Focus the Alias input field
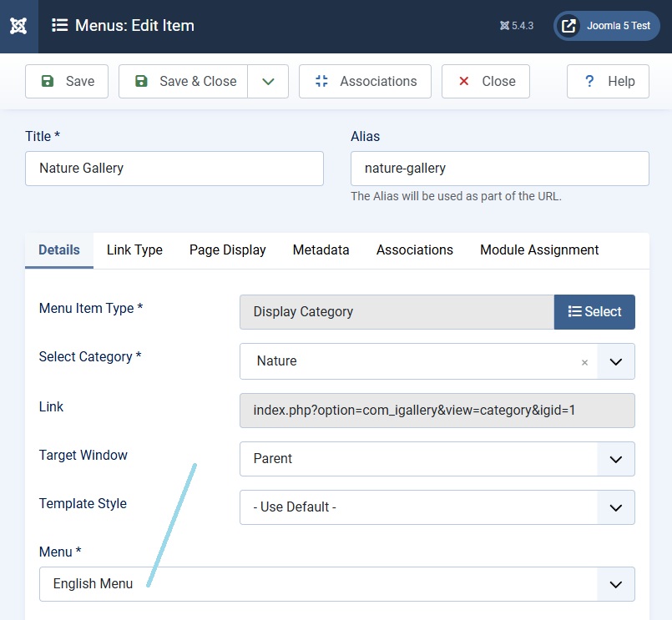This screenshot has width=672, height=620. (499, 169)
